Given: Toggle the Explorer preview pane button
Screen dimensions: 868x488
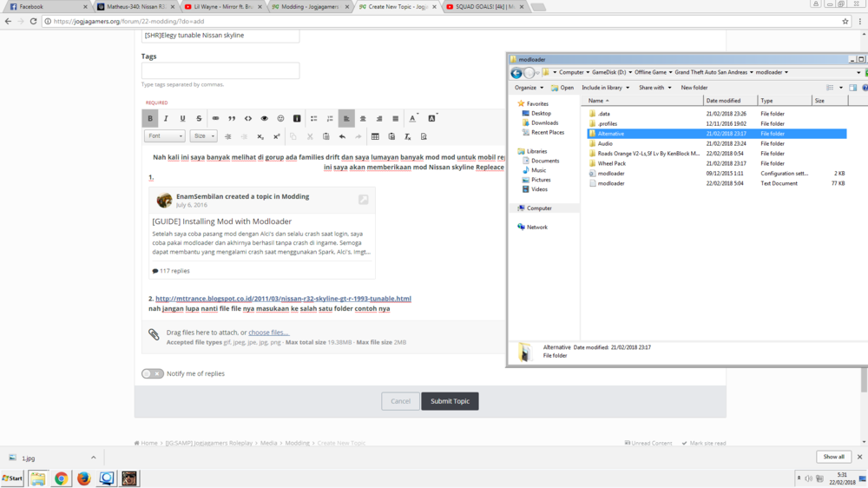Looking at the screenshot, I should click(x=853, y=88).
